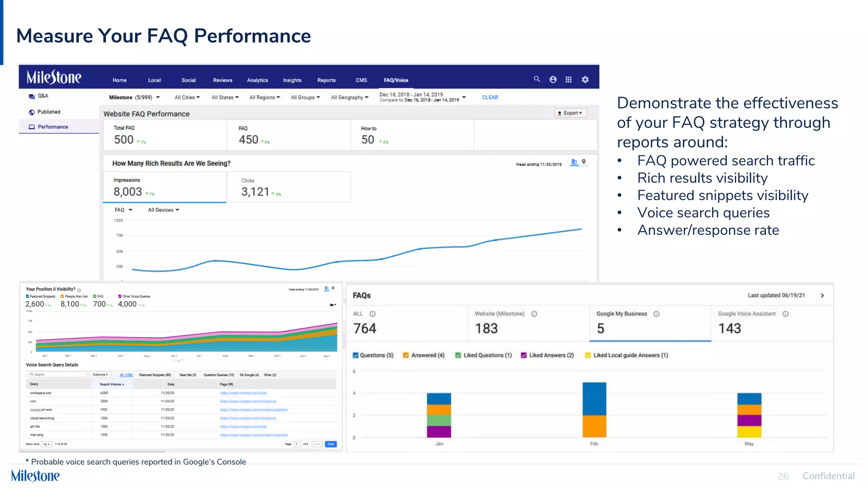868x488 pixels.
Task: Switch to the FAQ/Voice tab
Action: point(396,80)
